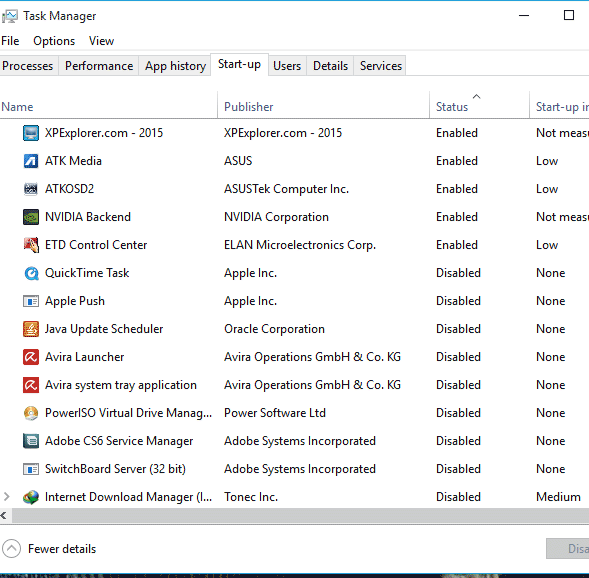This screenshot has height=578, width=589.
Task: Click the Internet Download Manager globe icon
Action: pyautogui.click(x=31, y=497)
